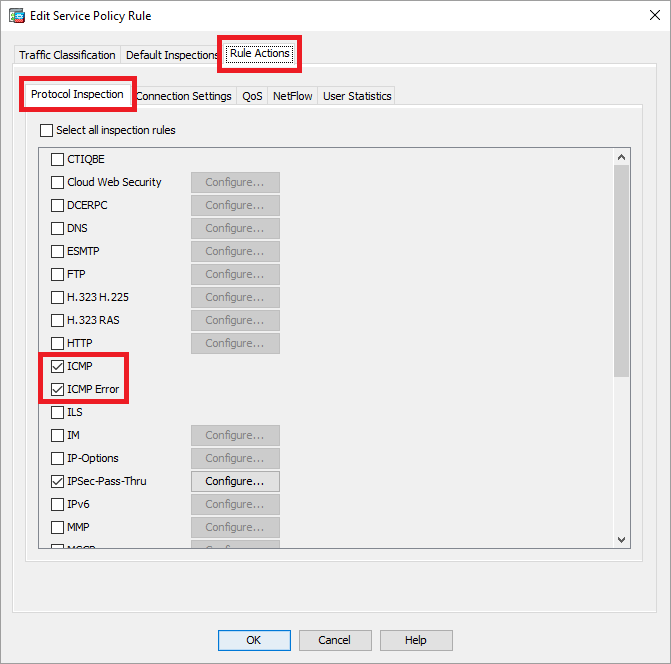
Task: Tick the HTTP inspection checkbox
Action: (x=57, y=343)
